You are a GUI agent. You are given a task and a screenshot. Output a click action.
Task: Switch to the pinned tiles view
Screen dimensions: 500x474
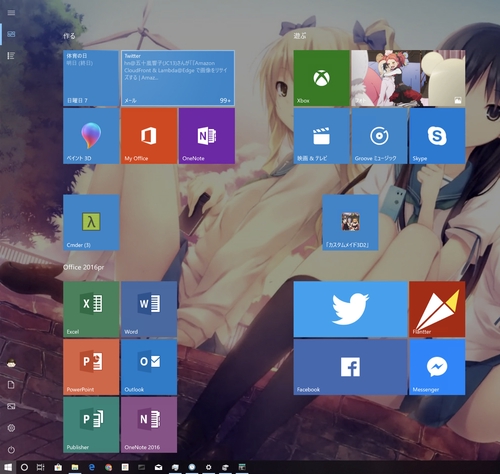click(x=11, y=34)
